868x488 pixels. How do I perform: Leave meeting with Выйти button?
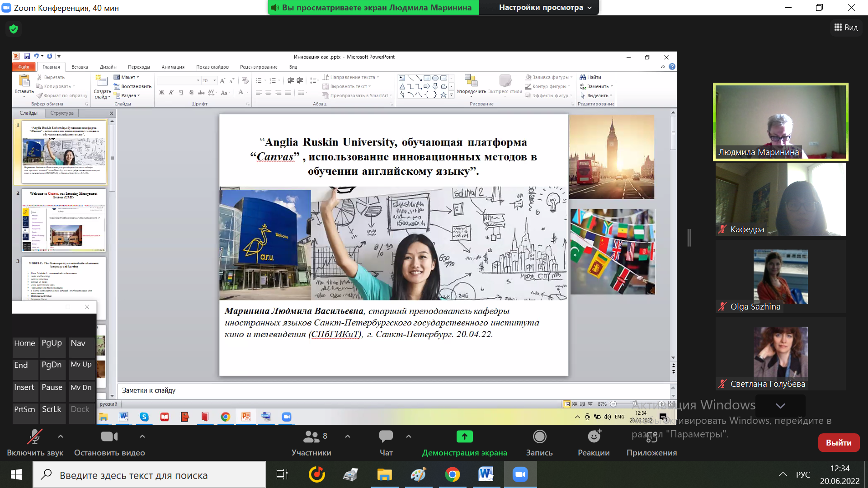839,443
